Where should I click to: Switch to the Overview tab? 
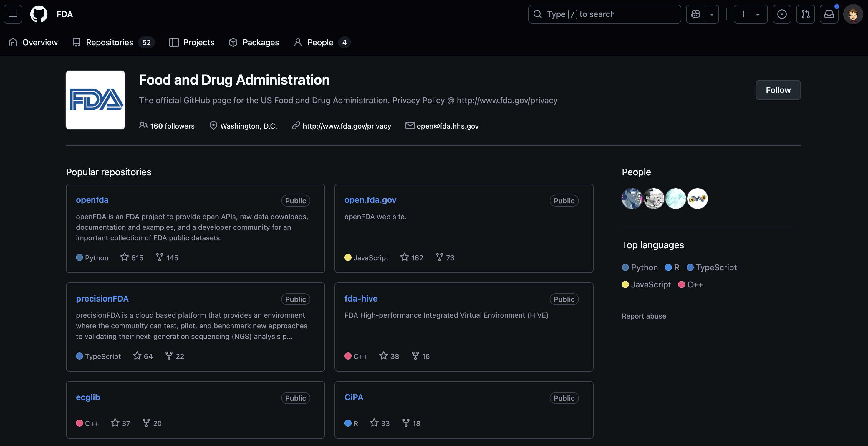(x=33, y=42)
